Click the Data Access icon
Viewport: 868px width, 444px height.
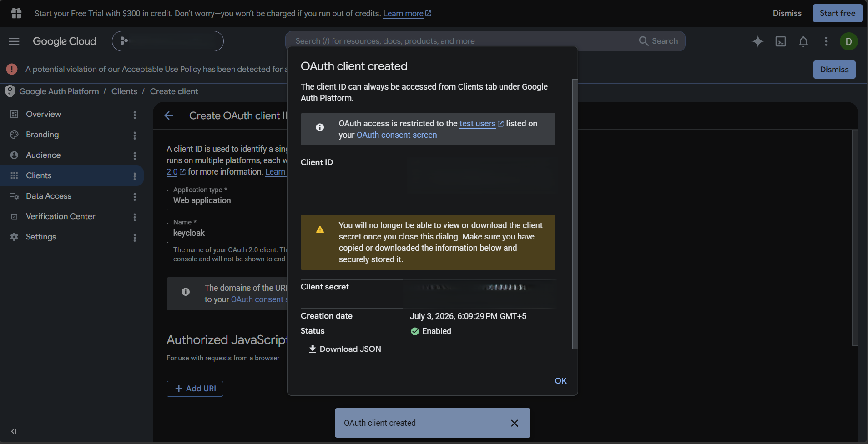click(14, 196)
